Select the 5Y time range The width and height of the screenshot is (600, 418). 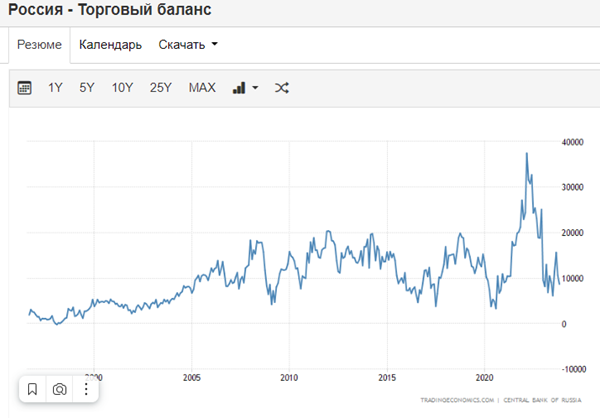tap(87, 88)
